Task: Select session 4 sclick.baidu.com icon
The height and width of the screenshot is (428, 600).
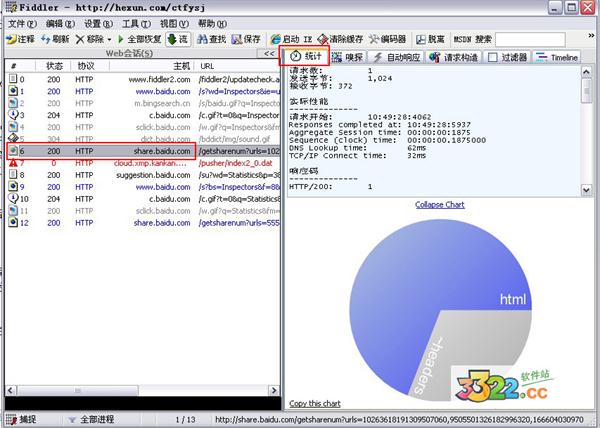Action: [x=13, y=127]
